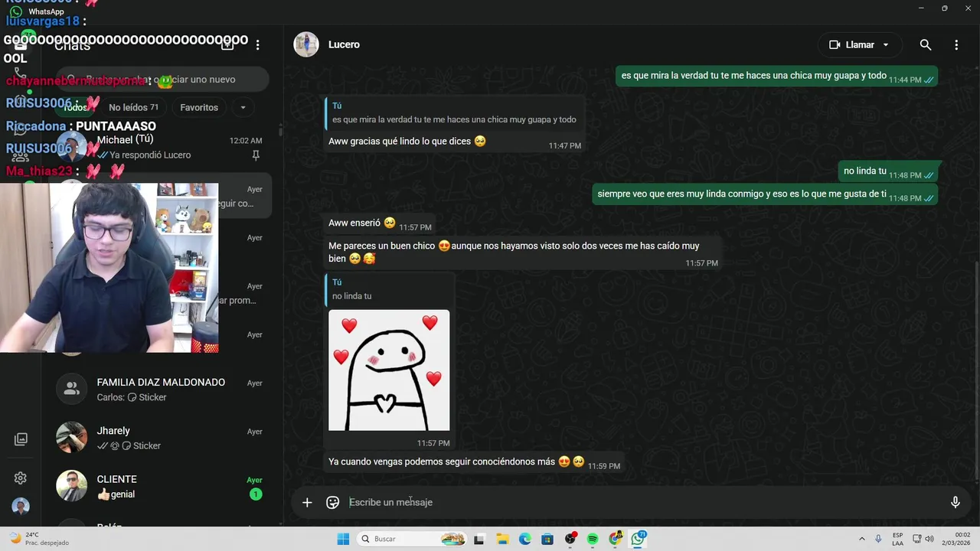Open taskbar volume control

(931, 539)
